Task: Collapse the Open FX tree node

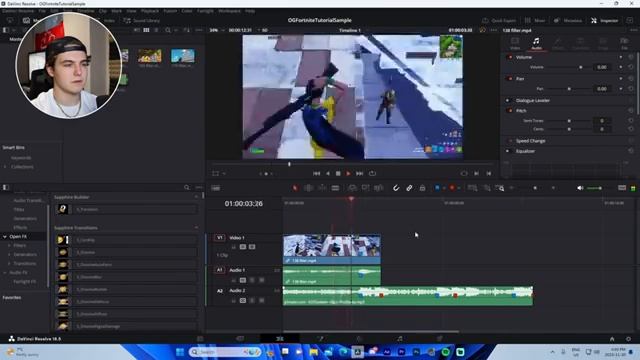Action: click(x=5, y=237)
